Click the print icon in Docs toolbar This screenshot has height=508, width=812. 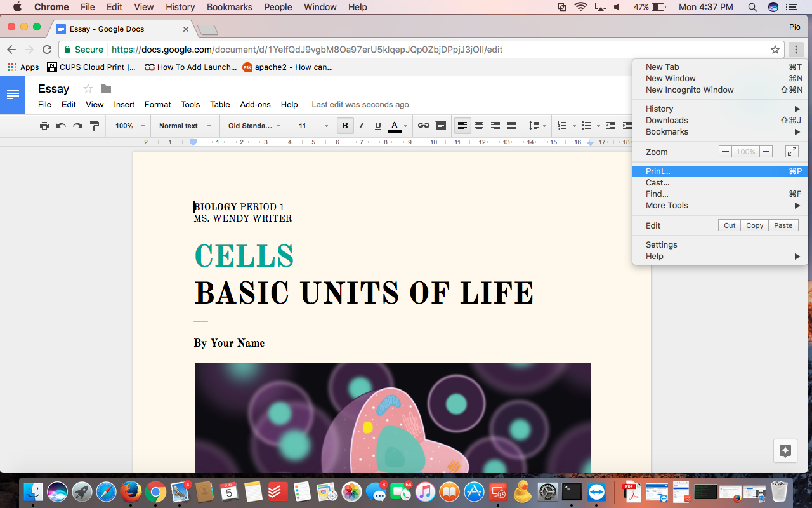click(x=44, y=126)
